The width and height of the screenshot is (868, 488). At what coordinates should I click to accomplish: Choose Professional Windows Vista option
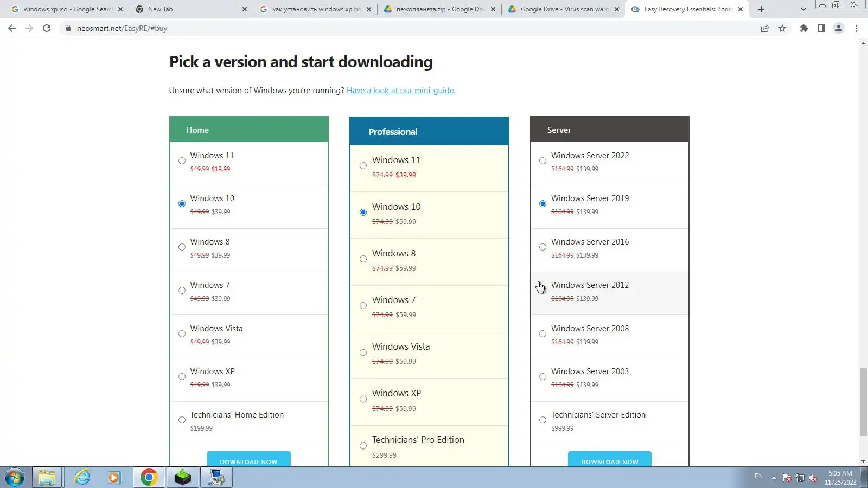pos(363,352)
